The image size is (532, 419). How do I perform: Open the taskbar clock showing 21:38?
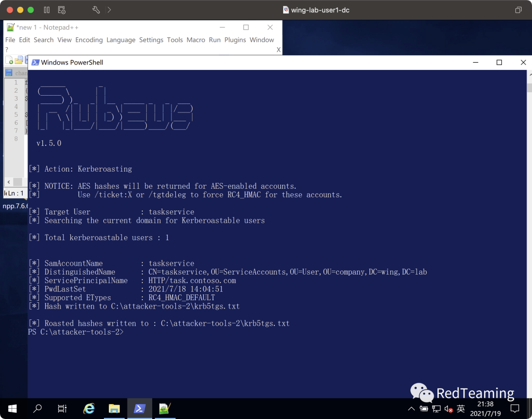click(x=485, y=409)
